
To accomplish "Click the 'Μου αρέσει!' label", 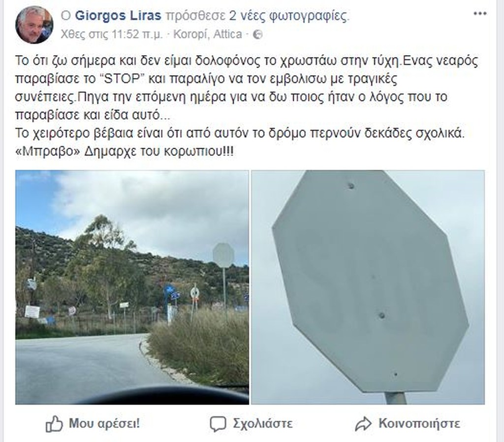I will tap(104, 423).
